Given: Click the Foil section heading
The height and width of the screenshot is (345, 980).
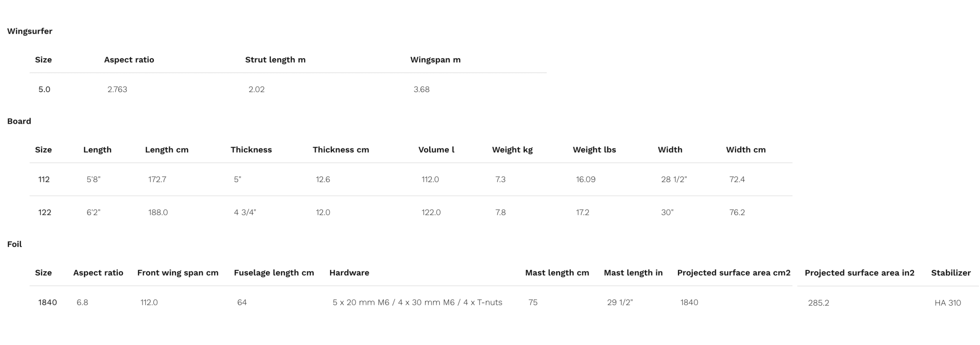Looking at the screenshot, I should (x=15, y=244).
